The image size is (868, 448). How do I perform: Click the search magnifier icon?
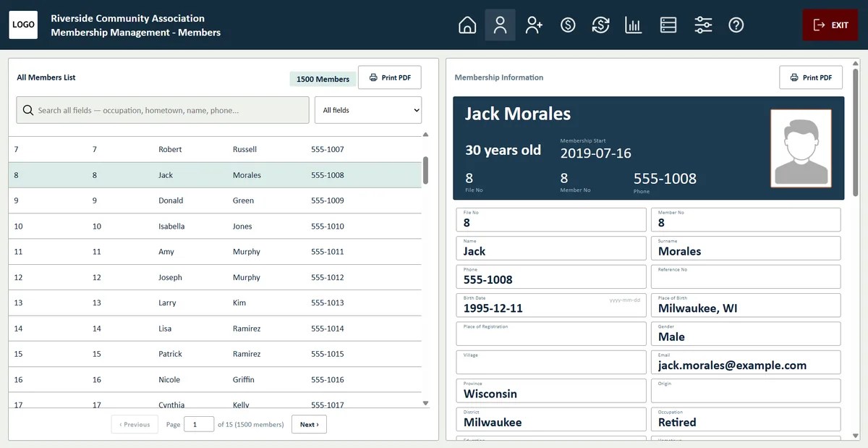tap(28, 110)
